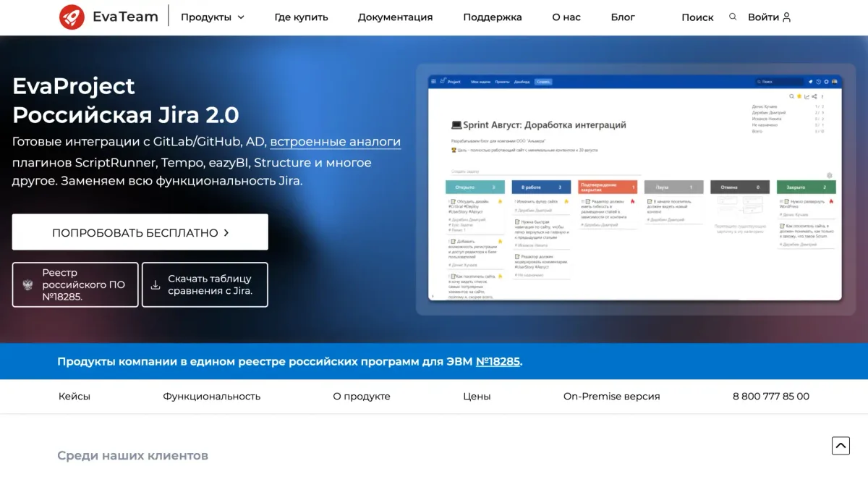Open the Документация page
Image resolution: width=868 pixels, height=482 pixels.
tap(395, 17)
